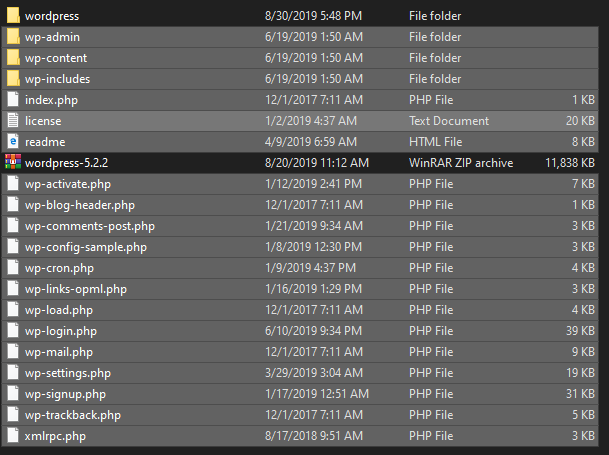Click the wp-login.php file icon
609x455 pixels.
tap(12, 331)
